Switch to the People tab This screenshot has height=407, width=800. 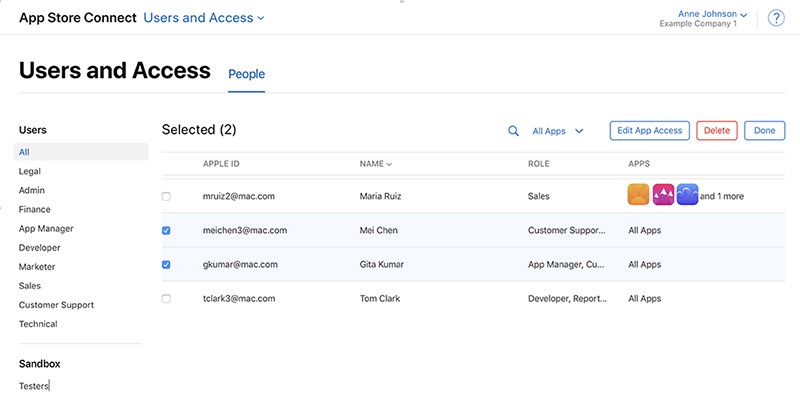click(246, 74)
